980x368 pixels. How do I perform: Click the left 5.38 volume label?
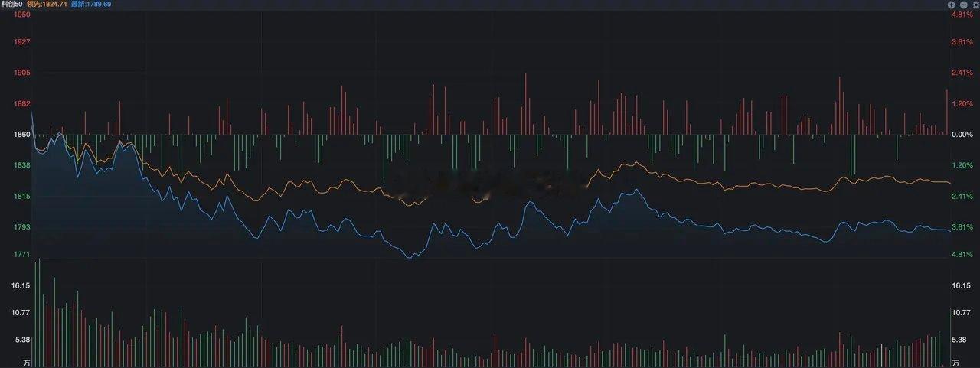(x=23, y=340)
